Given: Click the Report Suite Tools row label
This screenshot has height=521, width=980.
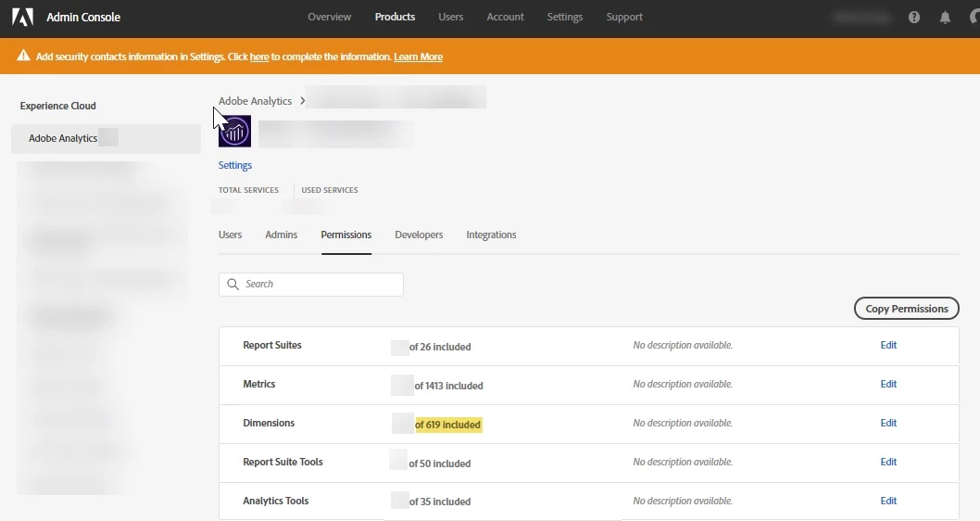Looking at the screenshot, I should click(283, 462).
